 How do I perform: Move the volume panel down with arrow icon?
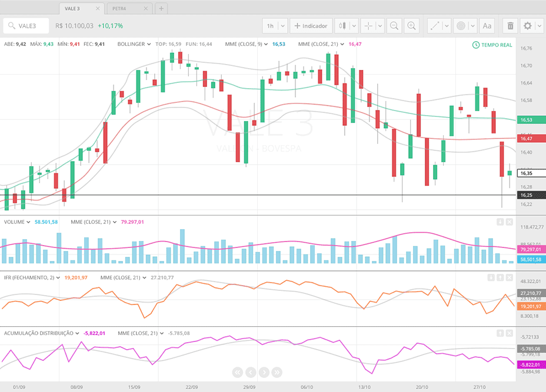tap(500, 222)
